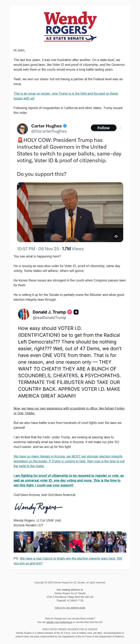
Task: Click the pink verified badge beside Donald J. Trump
Action: pyautogui.click(x=70, y=312)
